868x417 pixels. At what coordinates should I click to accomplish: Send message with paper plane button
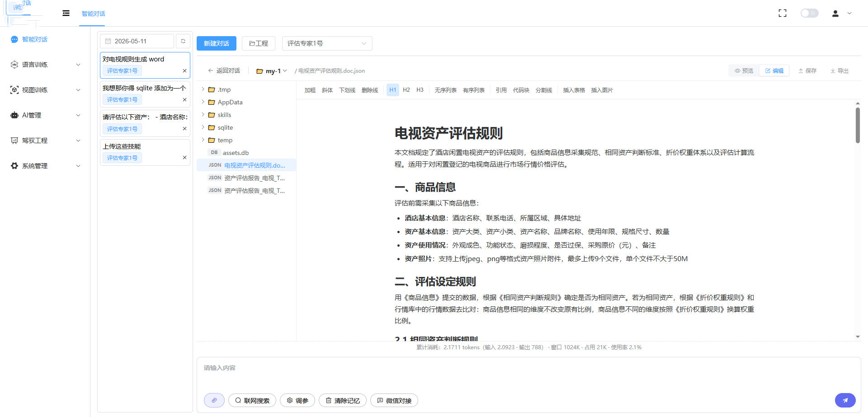845,400
